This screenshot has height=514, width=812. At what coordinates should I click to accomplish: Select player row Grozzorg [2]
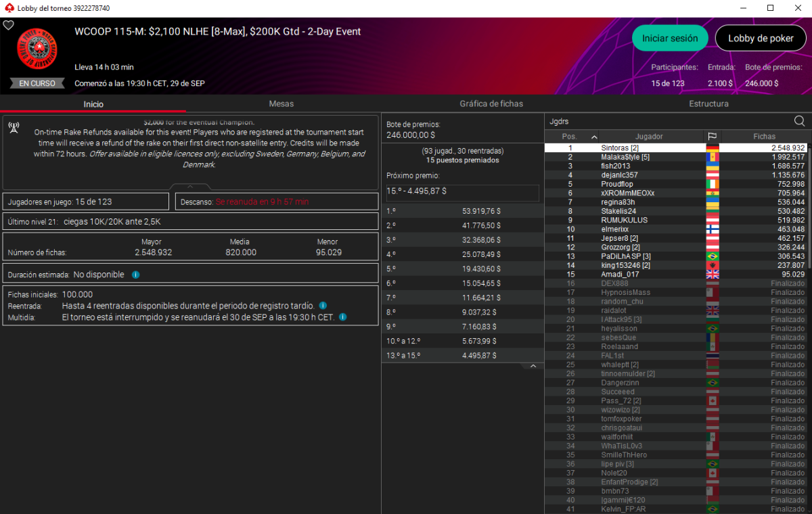pos(676,248)
